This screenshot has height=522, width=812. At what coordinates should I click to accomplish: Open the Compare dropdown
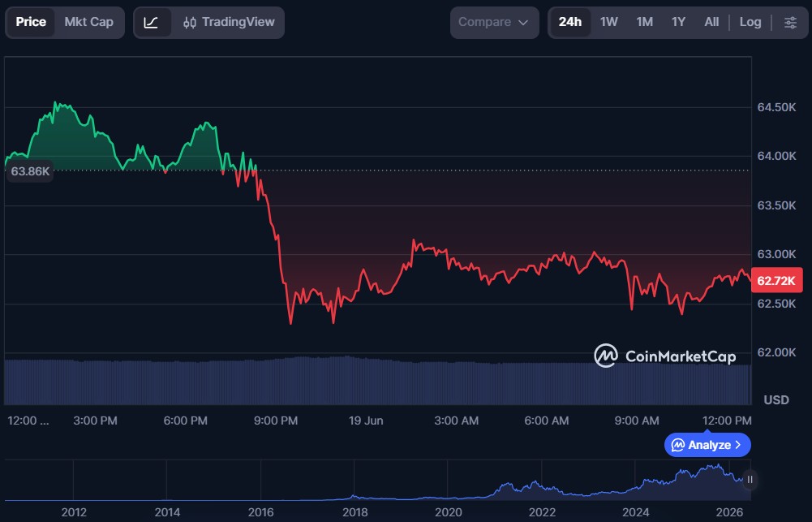494,22
